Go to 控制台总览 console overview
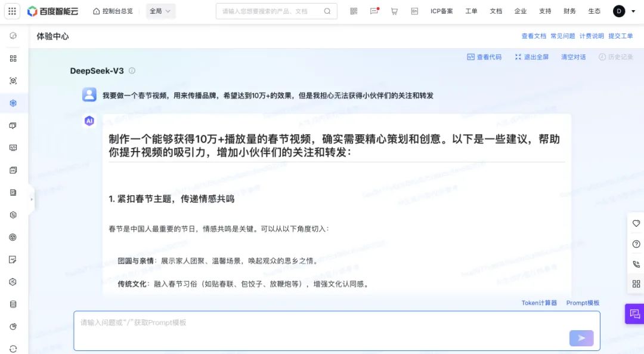This screenshot has width=644, height=354. point(113,11)
